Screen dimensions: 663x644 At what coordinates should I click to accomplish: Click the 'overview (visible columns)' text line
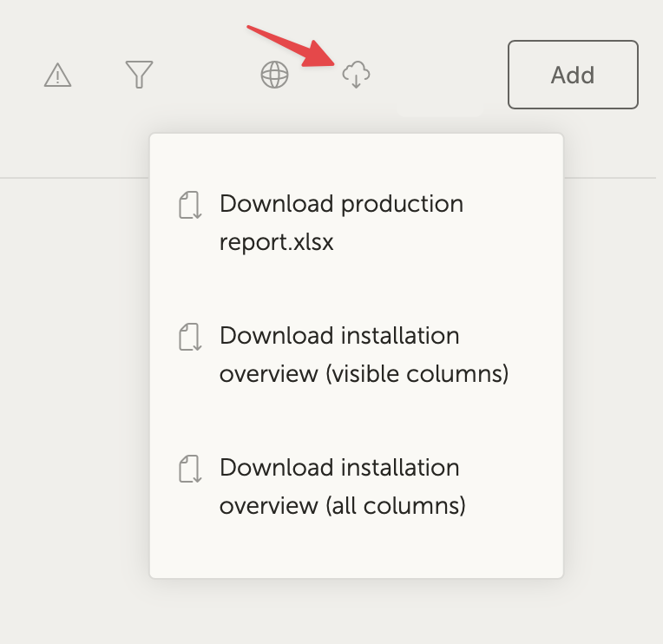[x=364, y=375]
